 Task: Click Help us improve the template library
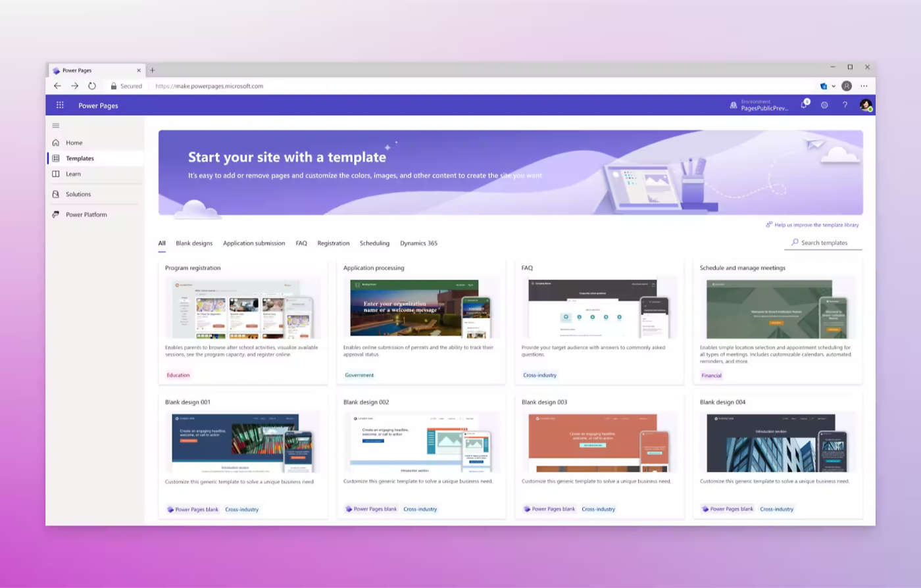tap(816, 225)
